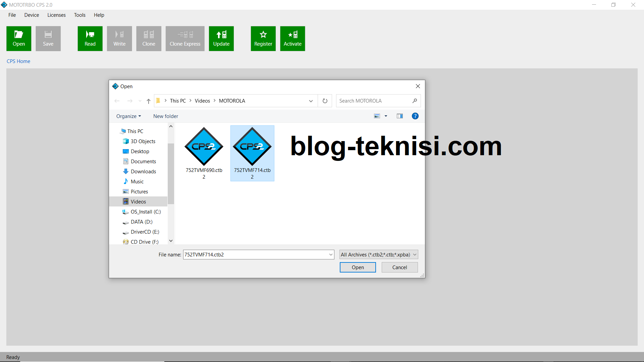Open the Help menu
The image size is (644, 362).
coord(99,15)
